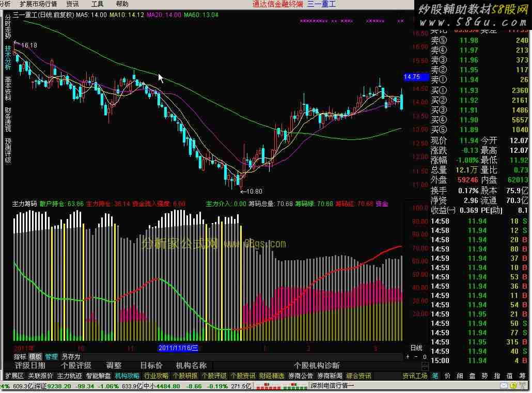
Task: Open the 资讯 menu
Action: [x=72, y=4]
